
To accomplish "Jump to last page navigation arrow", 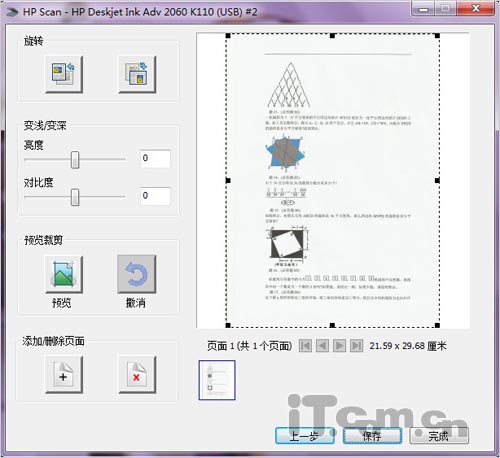I will [x=356, y=346].
